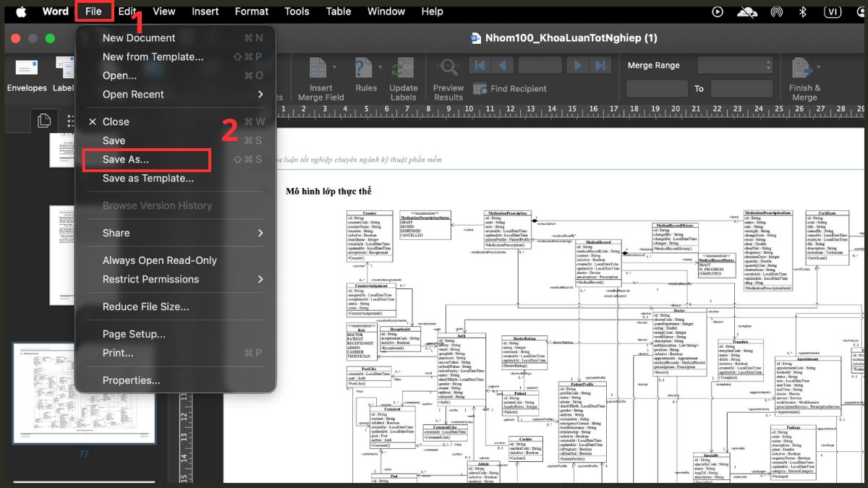Open the Insert menu
This screenshot has width=868, height=488.
point(205,11)
